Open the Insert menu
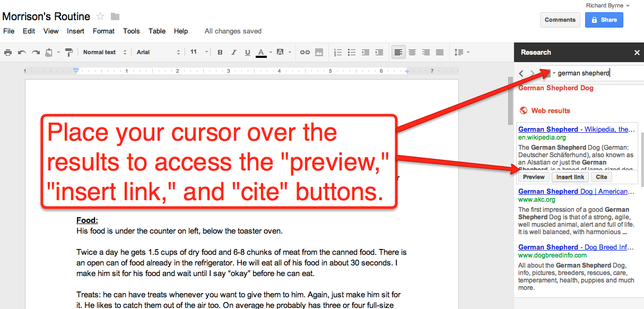This screenshot has width=644, height=309. tap(75, 31)
